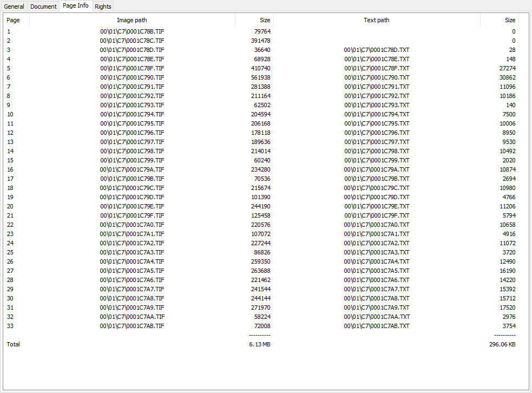Viewport: 532px width, 393px height.
Task: Click image size value 178118
Action: click(260, 133)
